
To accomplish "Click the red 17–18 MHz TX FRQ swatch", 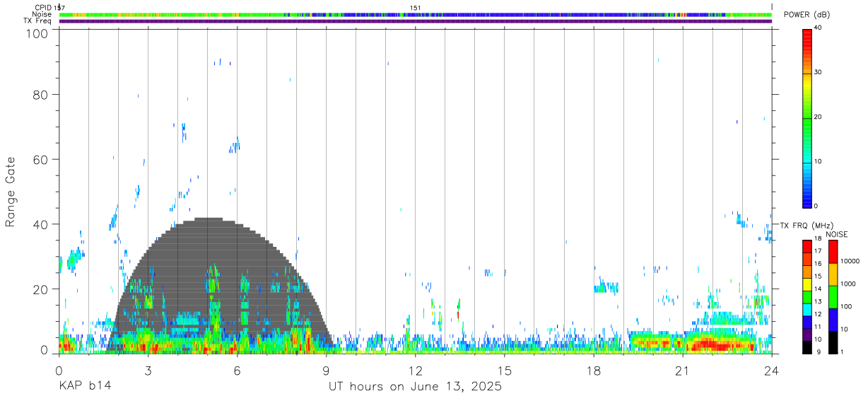I will (x=807, y=246).
